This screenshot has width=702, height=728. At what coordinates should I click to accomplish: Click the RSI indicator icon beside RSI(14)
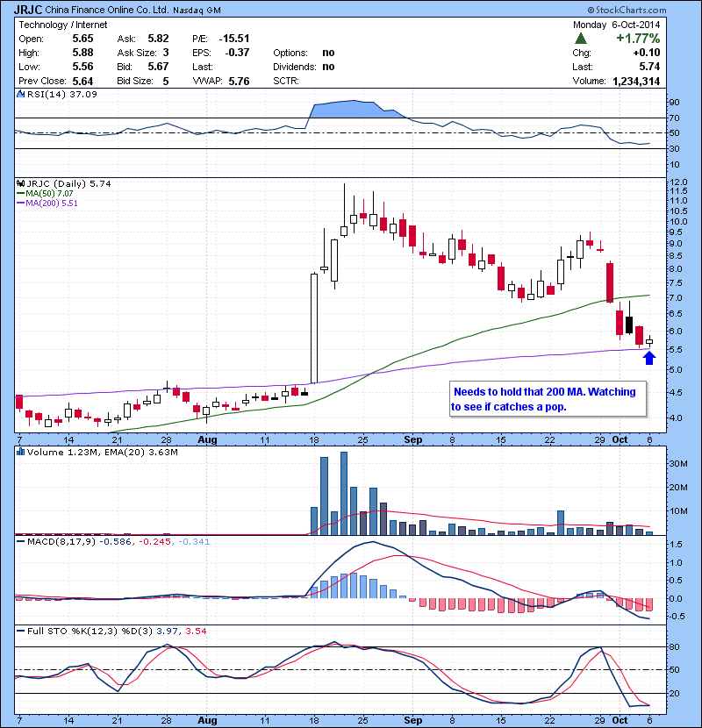tap(20, 94)
